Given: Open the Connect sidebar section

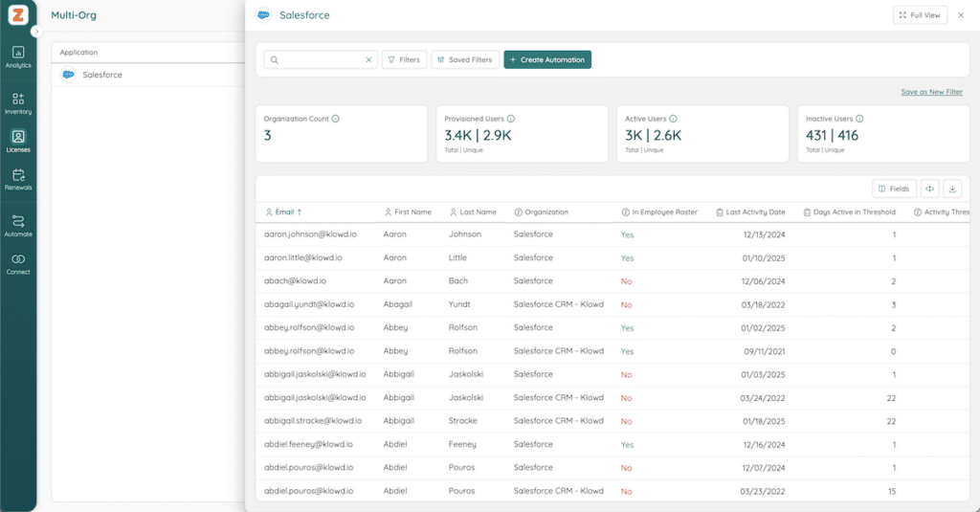Looking at the screenshot, I should coord(18,264).
